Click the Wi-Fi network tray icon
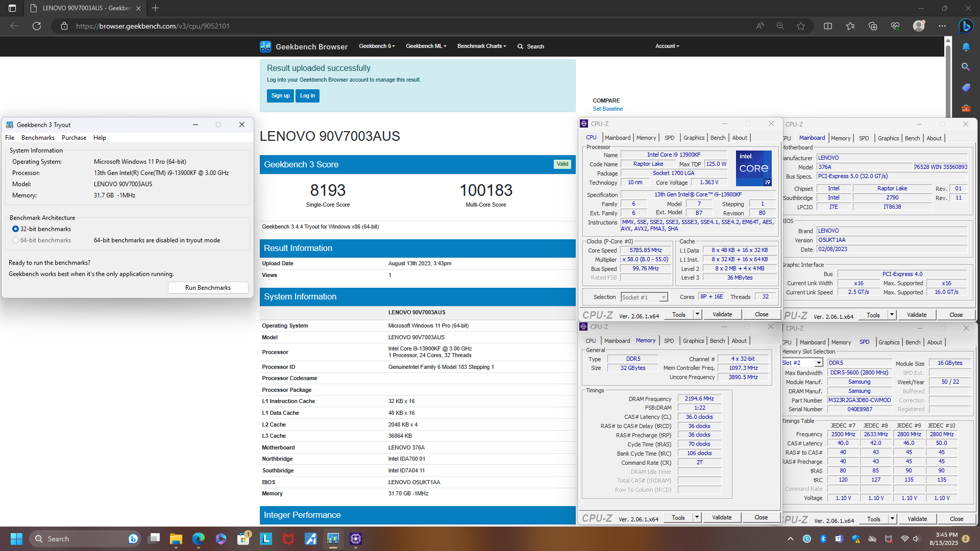This screenshot has height=551, width=980. pos(904,539)
